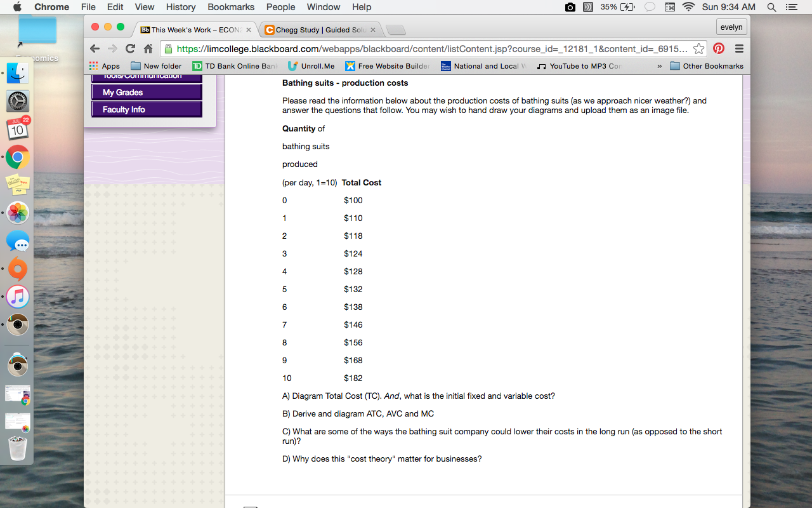Click the evelyn profile button
The image size is (812, 508).
pyautogui.click(x=731, y=27)
